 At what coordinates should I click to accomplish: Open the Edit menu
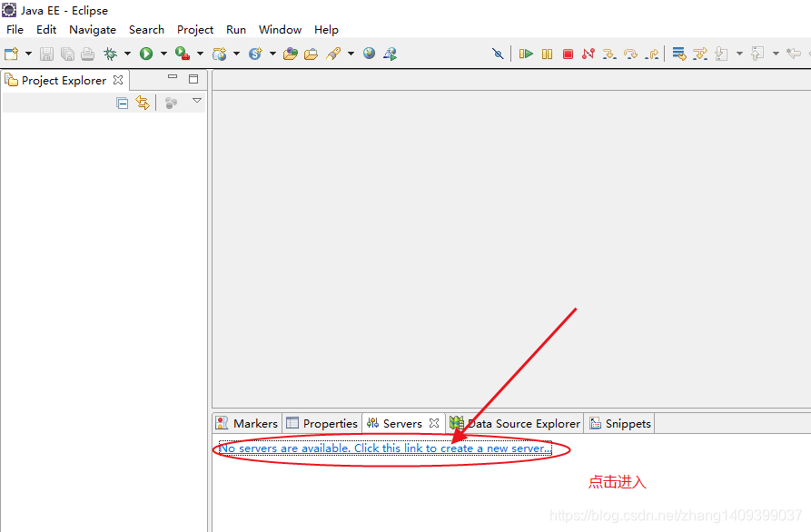coord(46,29)
